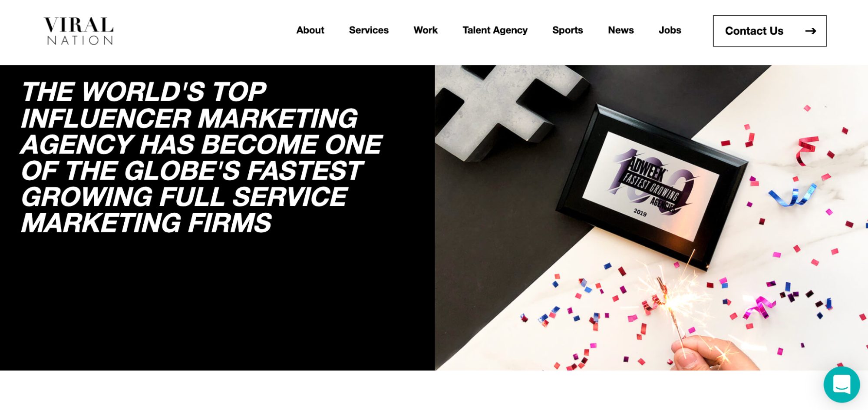
Task: Open the Sports section
Action: pos(568,30)
